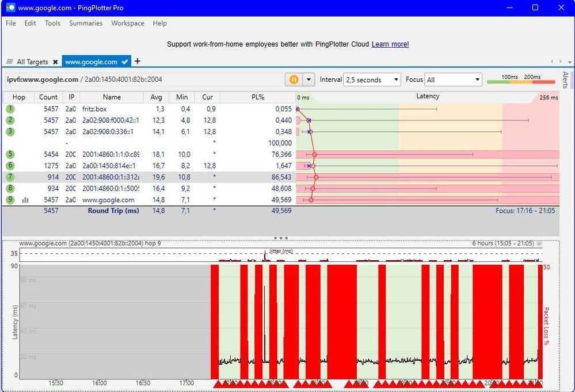Select hop 6 green circle
This screenshot has width=575, height=392.
coord(10,166)
